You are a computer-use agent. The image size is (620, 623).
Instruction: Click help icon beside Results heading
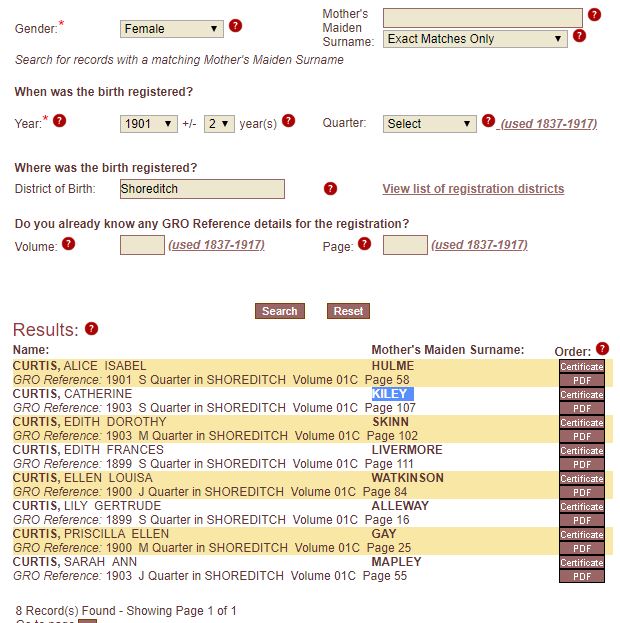tap(91, 329)
